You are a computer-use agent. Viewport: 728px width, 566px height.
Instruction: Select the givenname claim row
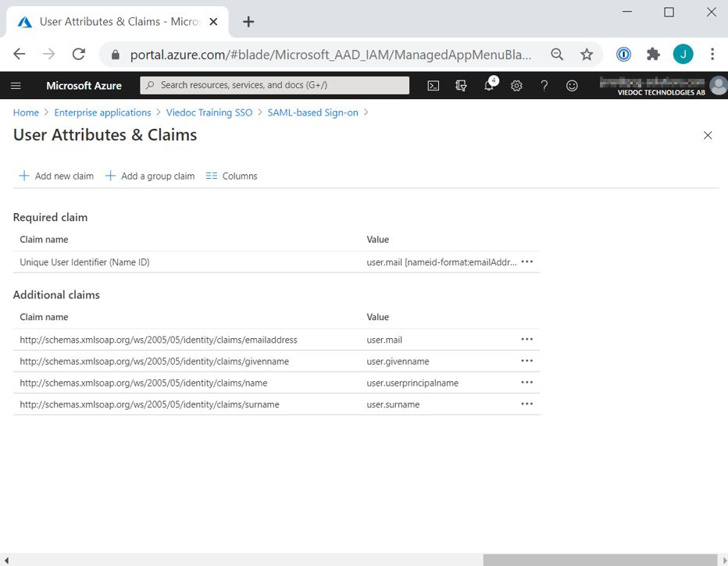[155, 361]
